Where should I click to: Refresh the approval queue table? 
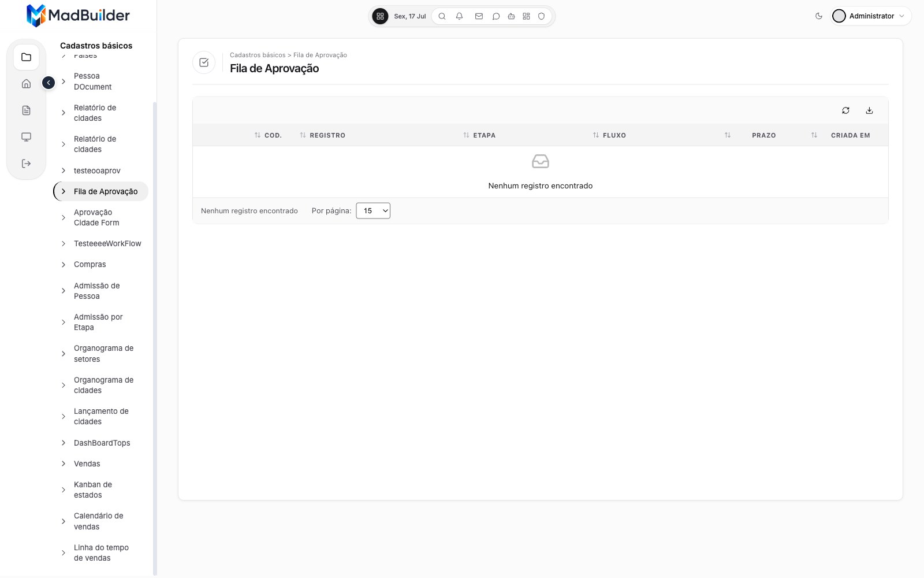point(845,110)
